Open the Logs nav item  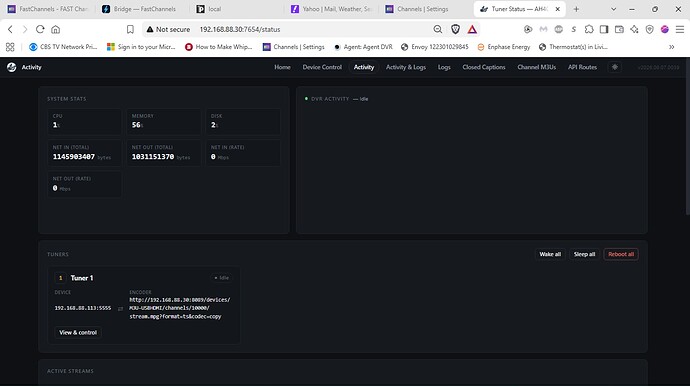tap(444, 67)
